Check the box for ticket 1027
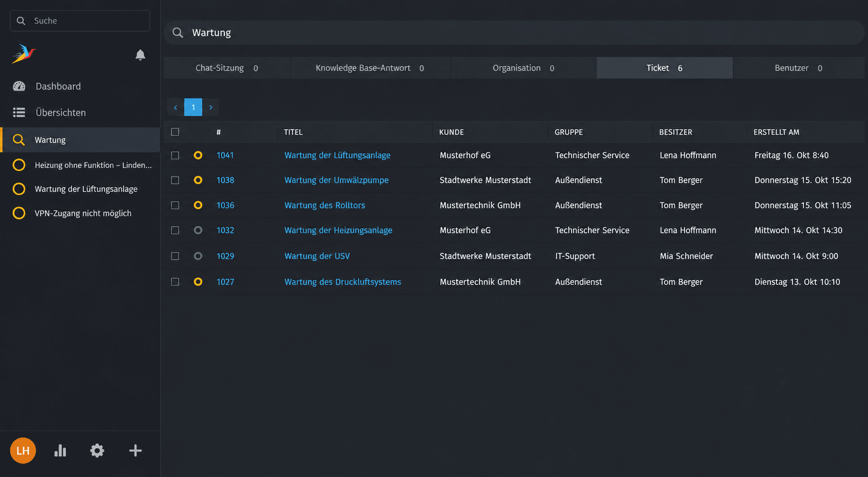This screenshot has height=477, width=868. point(175,282)
